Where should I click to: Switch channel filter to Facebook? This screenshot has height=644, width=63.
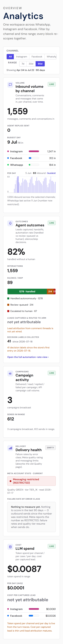37,57
